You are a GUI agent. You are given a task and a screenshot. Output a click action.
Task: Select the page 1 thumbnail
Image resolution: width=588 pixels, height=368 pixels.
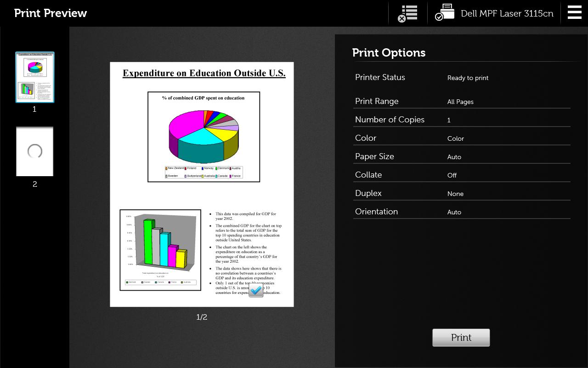pos(35,77)
